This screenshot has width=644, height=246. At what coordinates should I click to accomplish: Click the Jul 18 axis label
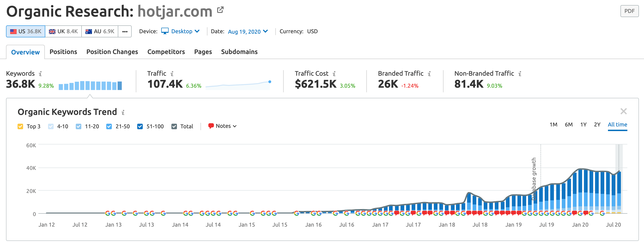click(x=480, y=225)
